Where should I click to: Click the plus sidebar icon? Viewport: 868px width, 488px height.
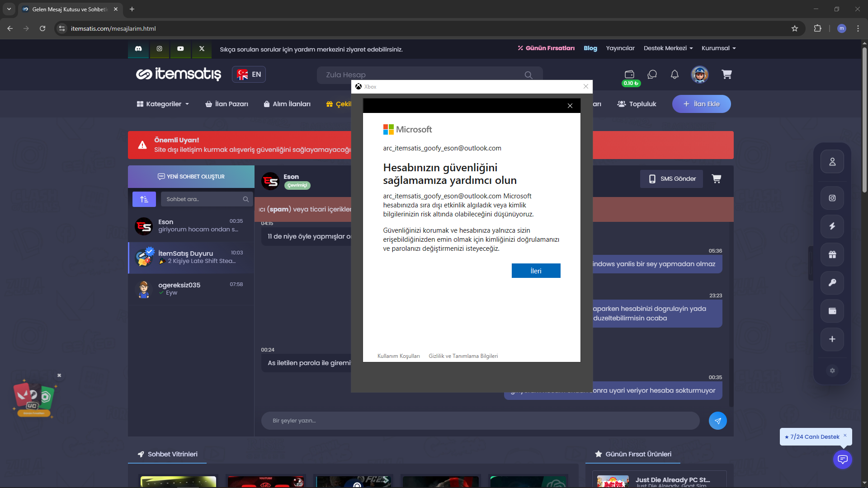pos(832,339)
